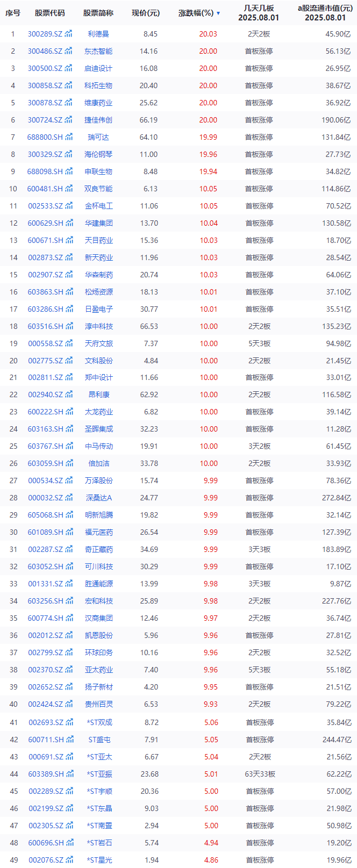The height and width of the screenshot is (868, 357).
Task: Open chart icon for 600629.SH
Action: pos(69,223)
